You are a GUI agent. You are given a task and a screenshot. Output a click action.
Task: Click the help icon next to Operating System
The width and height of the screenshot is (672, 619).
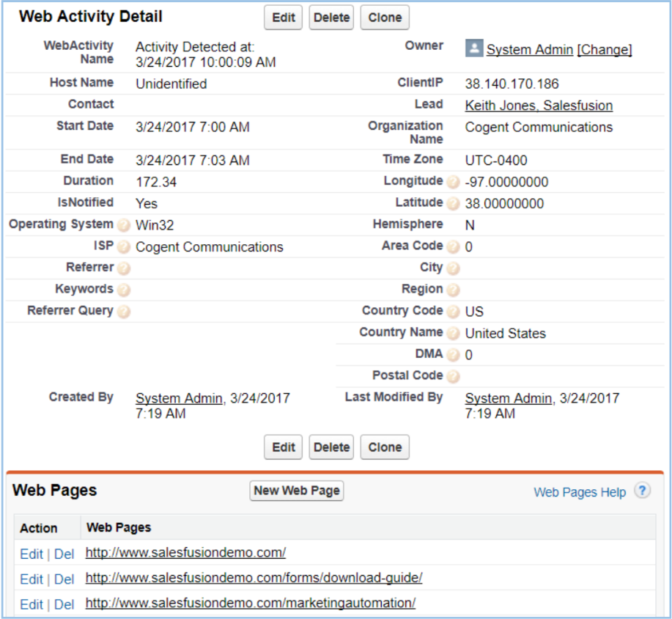click(124, 225)
